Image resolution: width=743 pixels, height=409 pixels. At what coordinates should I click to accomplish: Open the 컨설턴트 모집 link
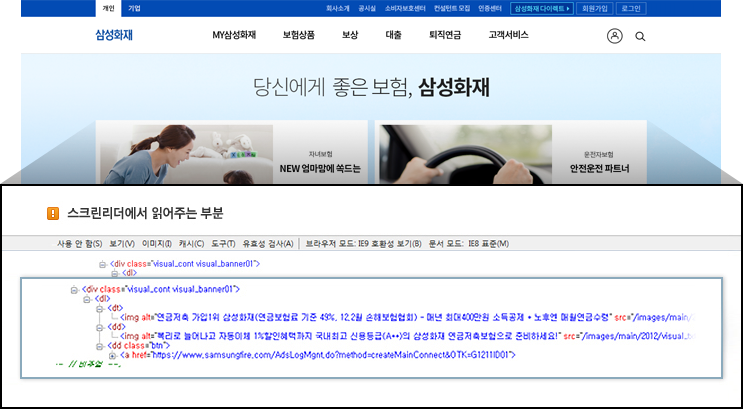coord(452,9)
